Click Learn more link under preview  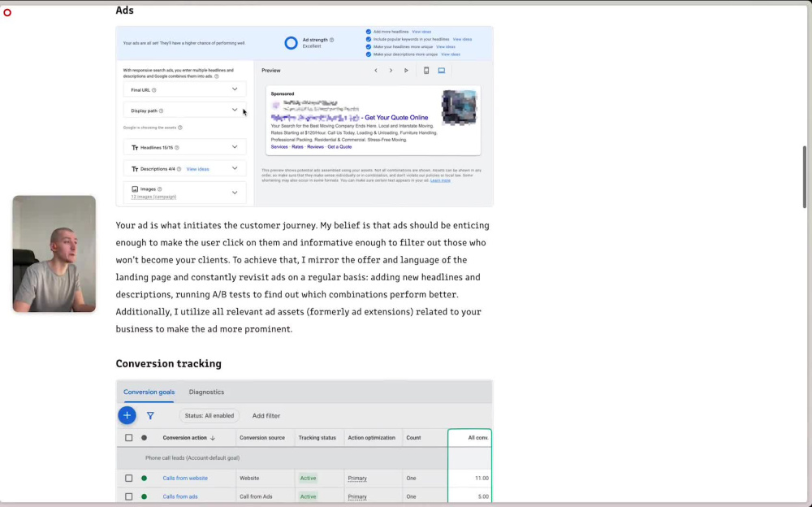click(x=440, y=180)
